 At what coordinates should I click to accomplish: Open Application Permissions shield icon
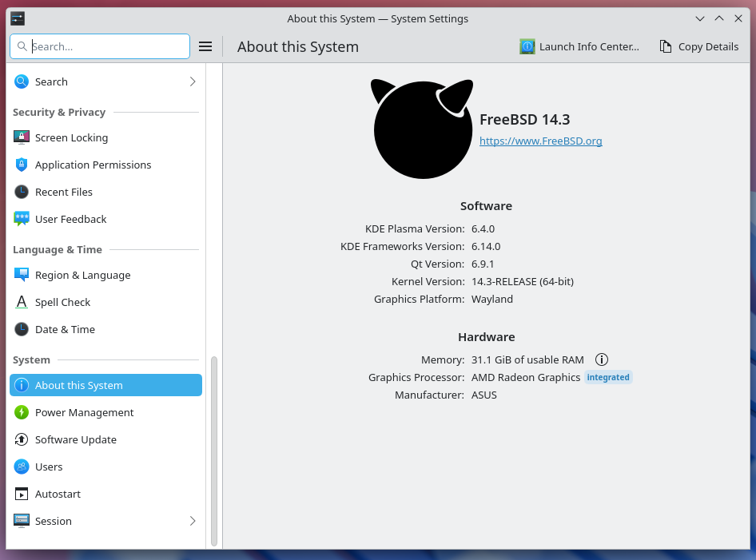pyautogui.click(x=22, y=165)
